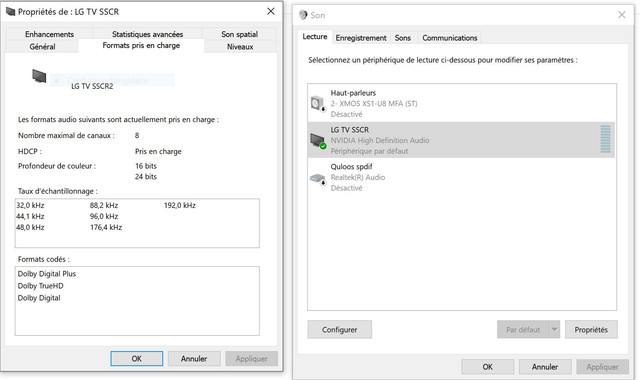Click the 44,1 kHz sample rate
Screen dimensions: 640x380
[x=30, y=216]
